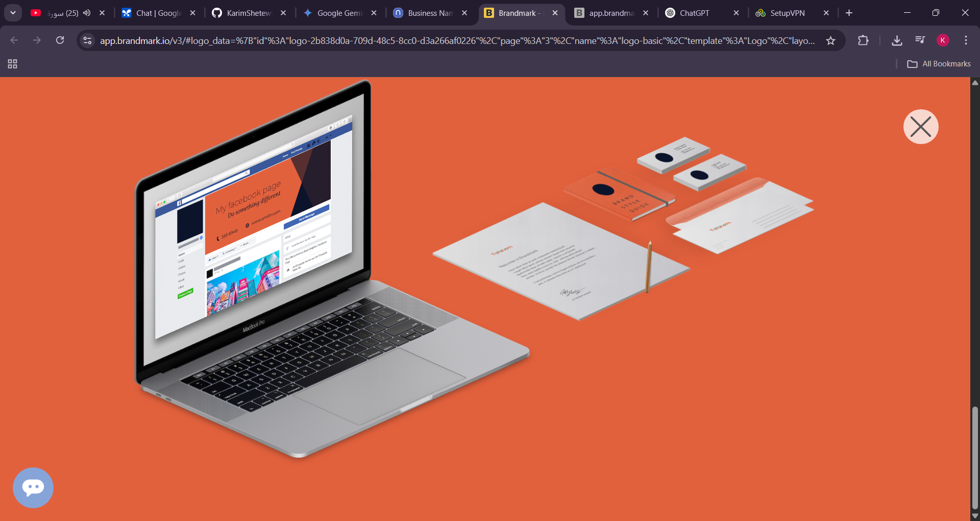The image size is (980, 521).
Task: Reload the Brandmark page
Action: click(60, 40)
